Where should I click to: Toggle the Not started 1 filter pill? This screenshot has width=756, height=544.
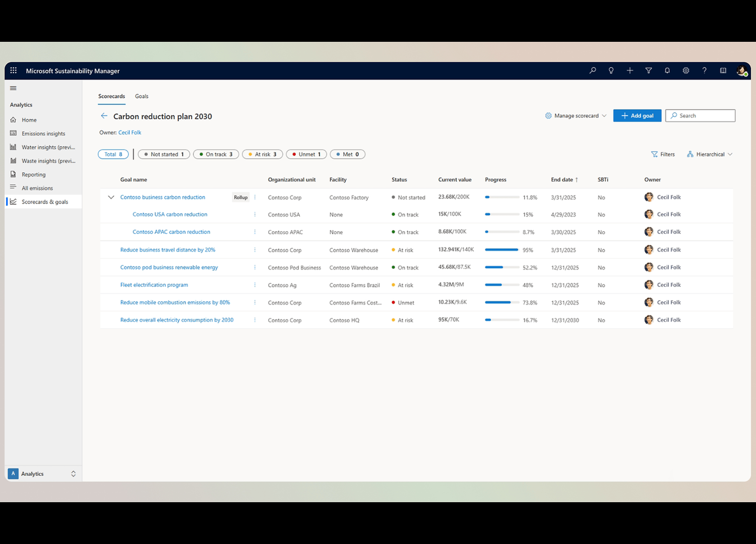164,154
